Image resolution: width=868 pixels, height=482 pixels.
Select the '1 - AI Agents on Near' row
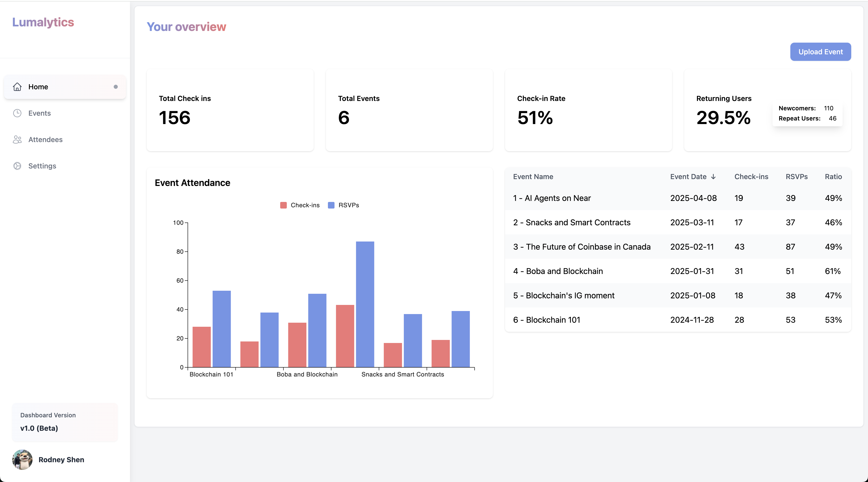pos(678,198)
